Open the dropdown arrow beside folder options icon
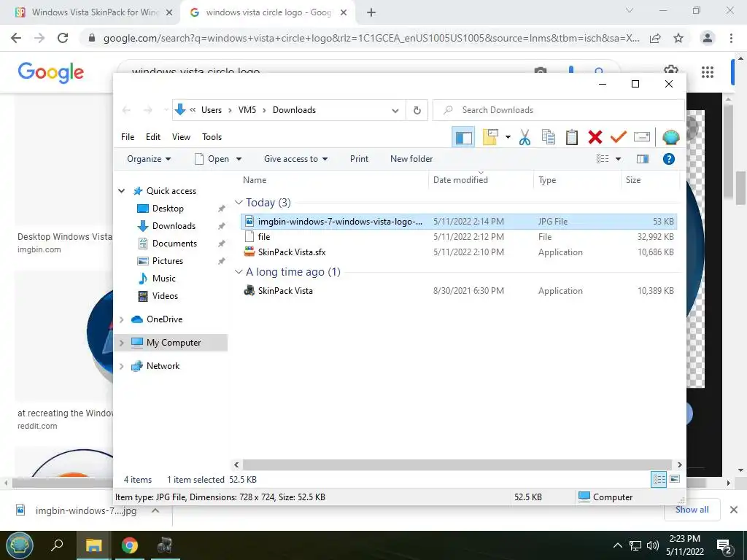The image size is (747, 560). click(x=508, y=138)
